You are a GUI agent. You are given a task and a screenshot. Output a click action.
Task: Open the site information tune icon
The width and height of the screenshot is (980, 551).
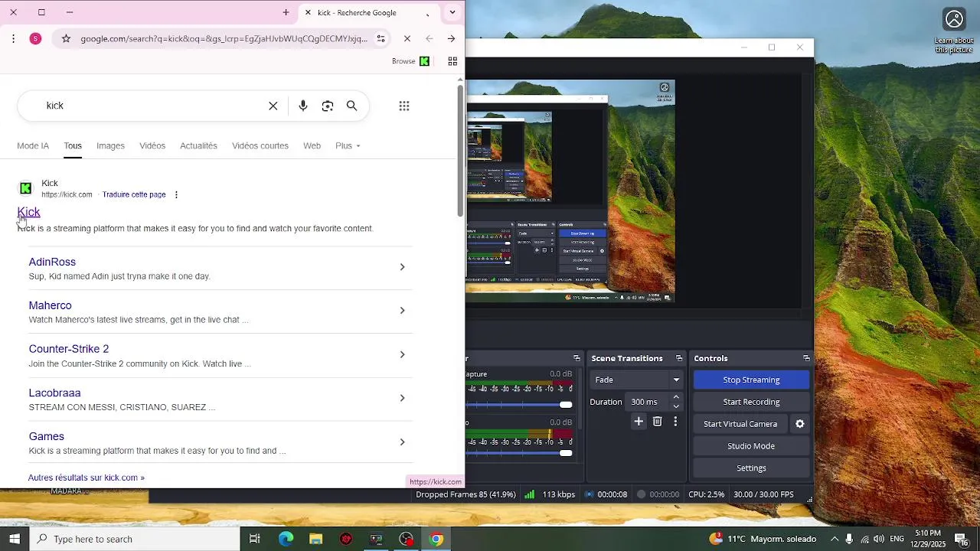(x=381, y=38)
